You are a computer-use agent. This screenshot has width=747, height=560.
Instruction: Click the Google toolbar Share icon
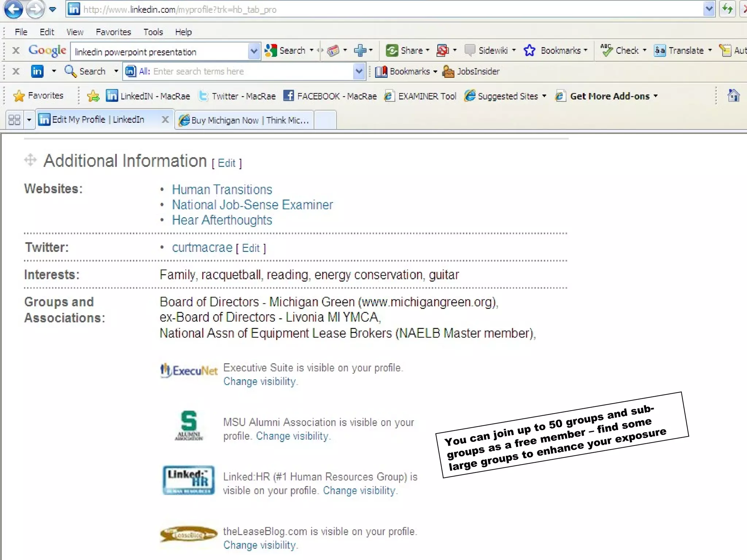pyautogui.click(x=392, y=50)
